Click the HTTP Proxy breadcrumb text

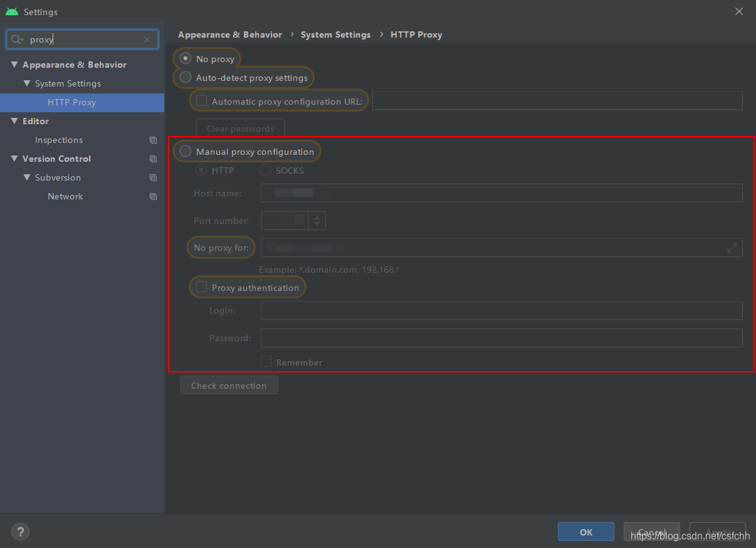coord(416,34)
